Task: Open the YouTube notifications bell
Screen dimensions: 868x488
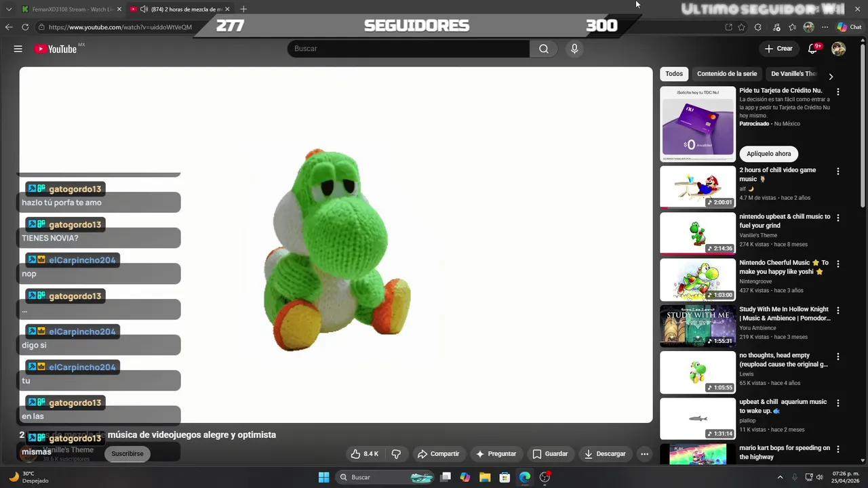Action: click(813, 49)
